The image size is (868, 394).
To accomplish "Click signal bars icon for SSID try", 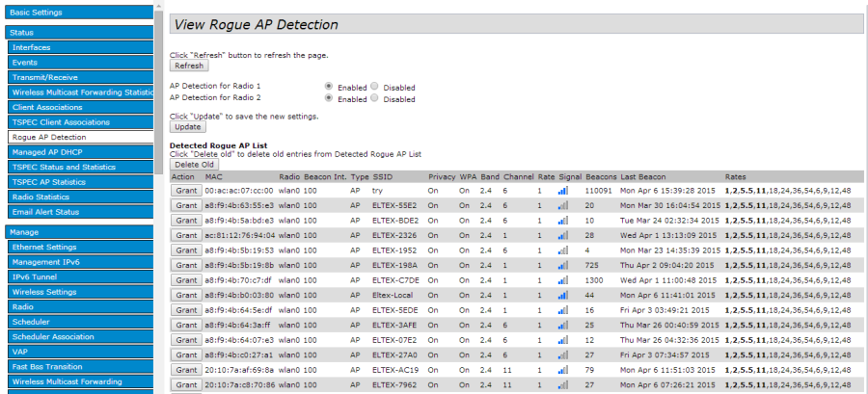I will point(562,192).
